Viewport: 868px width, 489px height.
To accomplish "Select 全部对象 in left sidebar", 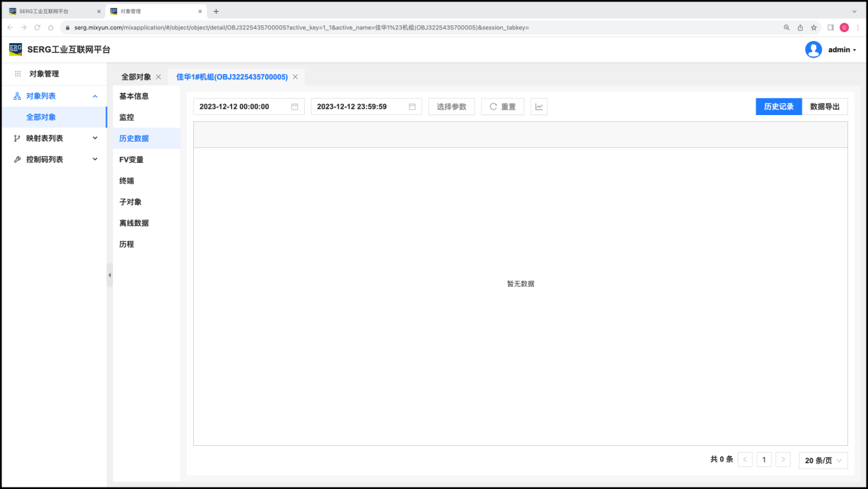I will click(x=41, y=117).
